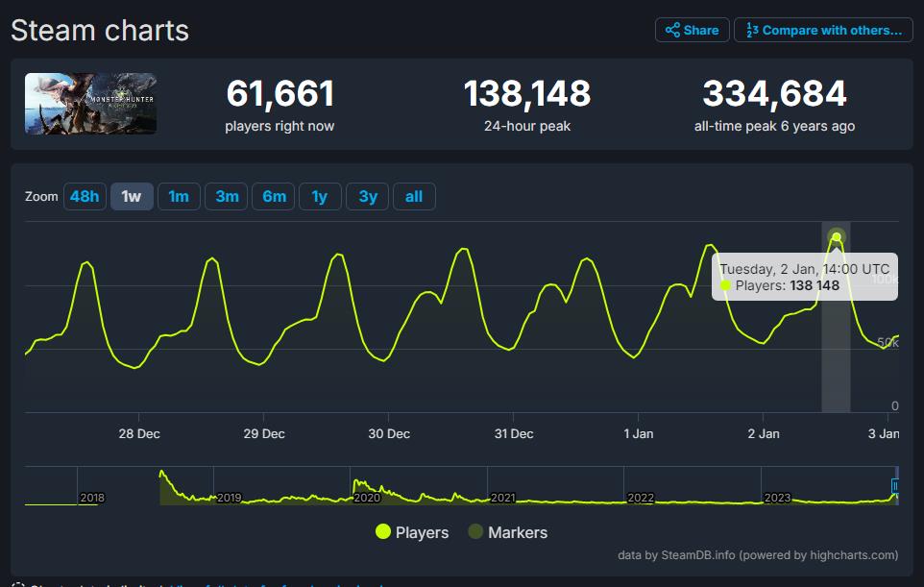Screen dimensions: 924x587
Task: Click the 2019 label in navigator
Action: (x=230, y=498)
